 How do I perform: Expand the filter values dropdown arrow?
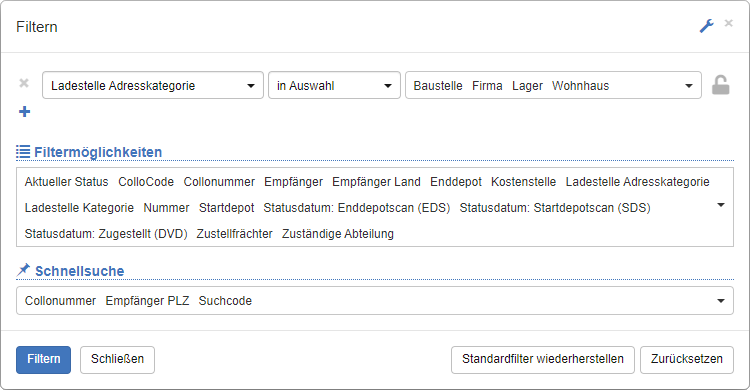click(x=689, y=86)
